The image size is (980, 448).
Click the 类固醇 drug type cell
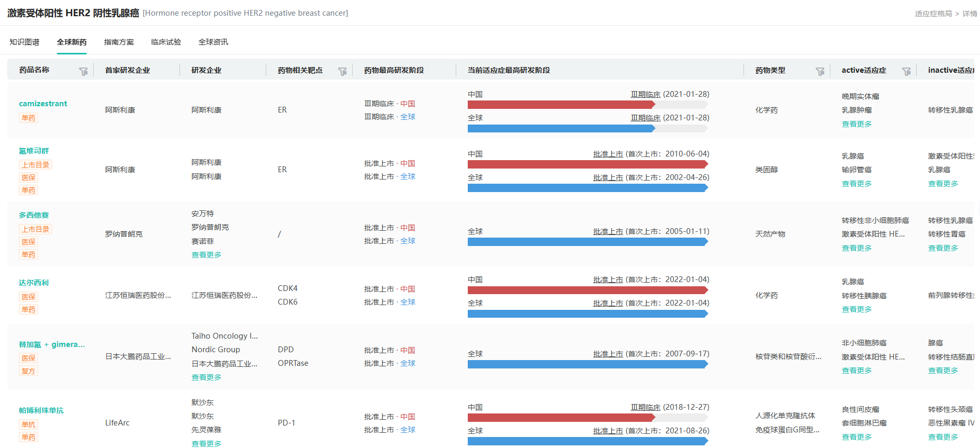[x=767, y=170]
